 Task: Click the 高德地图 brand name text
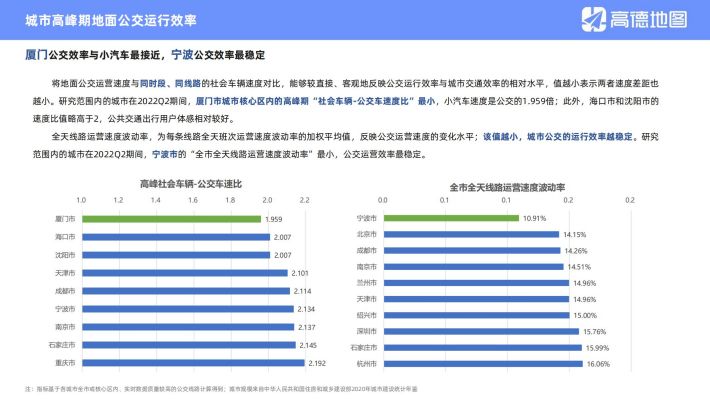click(648, 19)
